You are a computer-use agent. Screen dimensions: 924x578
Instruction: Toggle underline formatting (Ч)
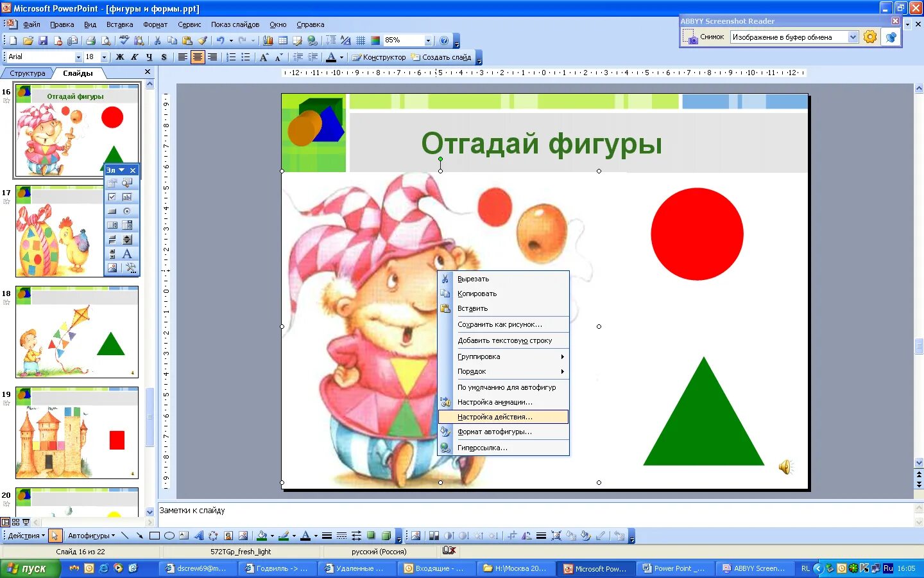pyautogui.click(x=149, y=57)
